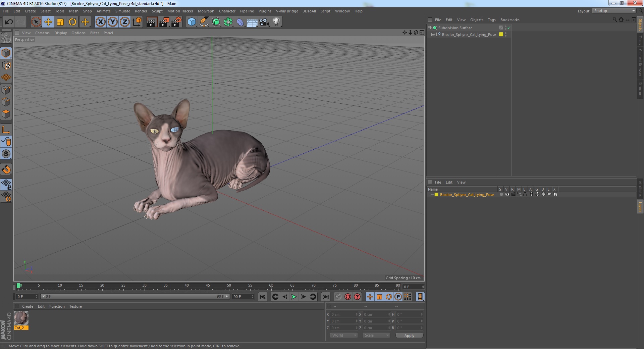The image size is (644, 349).
Task: Add a Camera object
Action: tap(264, 22)
